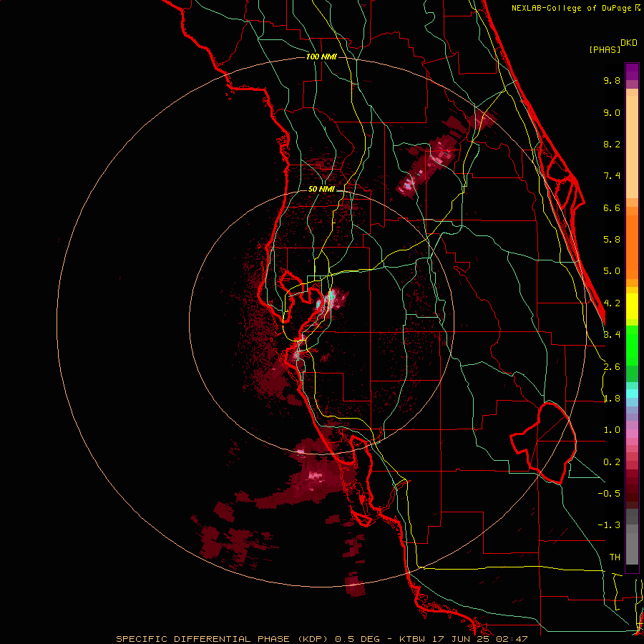Click the lake outlined in thick red
This screenshot has height=644, width=644.
coord(544,443)
